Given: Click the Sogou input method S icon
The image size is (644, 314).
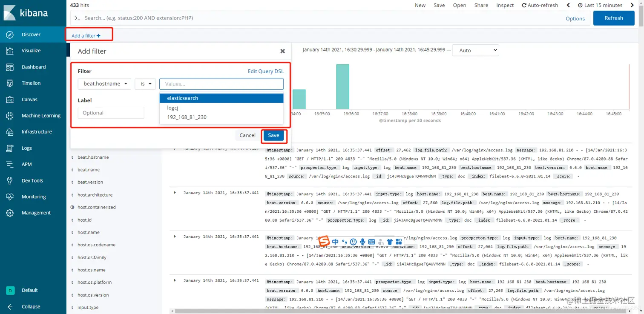Looking at the screenshot, I should (x=325, y=241).
